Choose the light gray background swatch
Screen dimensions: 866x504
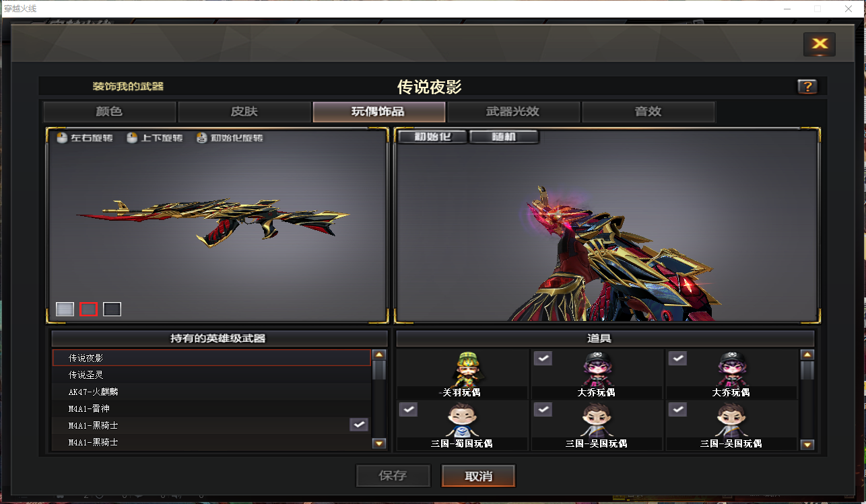click(x=65, y=309)
